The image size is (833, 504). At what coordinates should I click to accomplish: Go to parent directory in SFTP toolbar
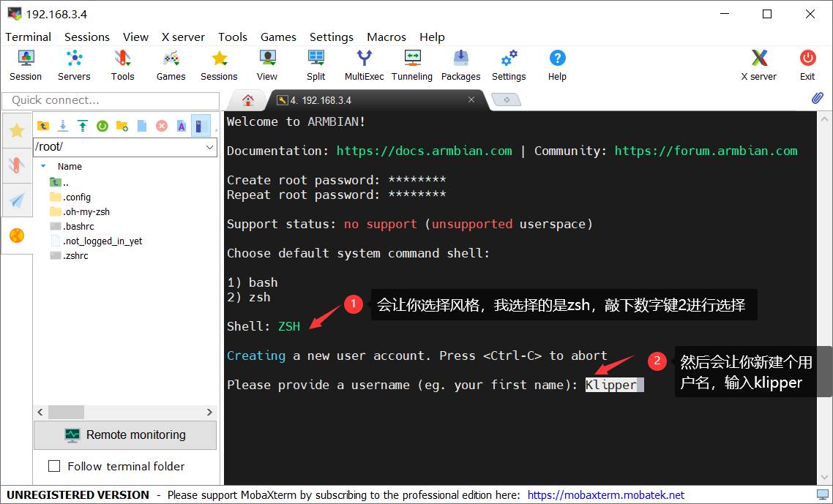pos(43,126)
